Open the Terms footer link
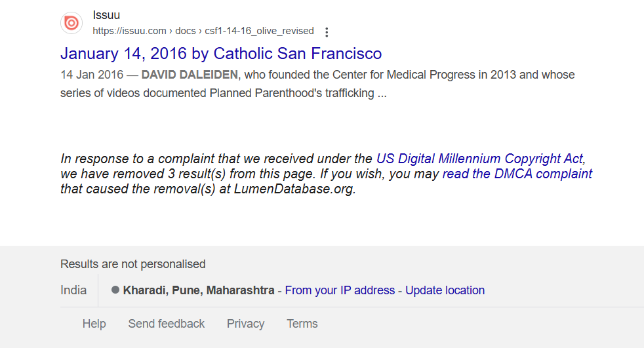Viewport: 644px width, 348px height. 302,324
